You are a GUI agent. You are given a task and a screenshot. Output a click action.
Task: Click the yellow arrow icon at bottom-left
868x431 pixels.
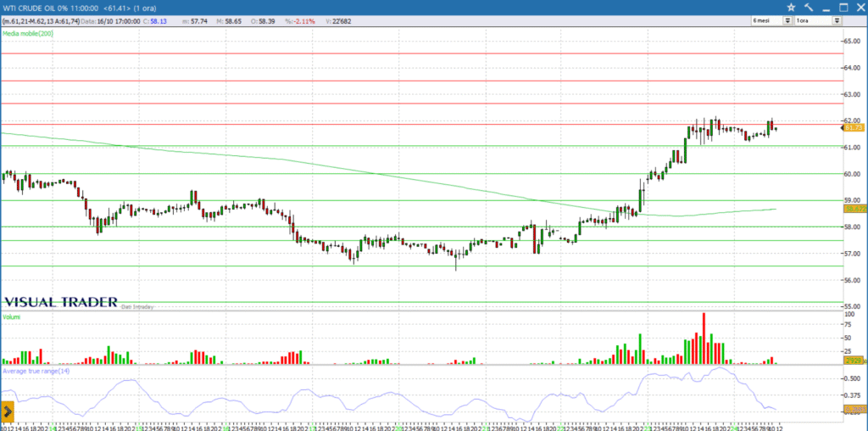pyautogui.click(x=7, y=412)
